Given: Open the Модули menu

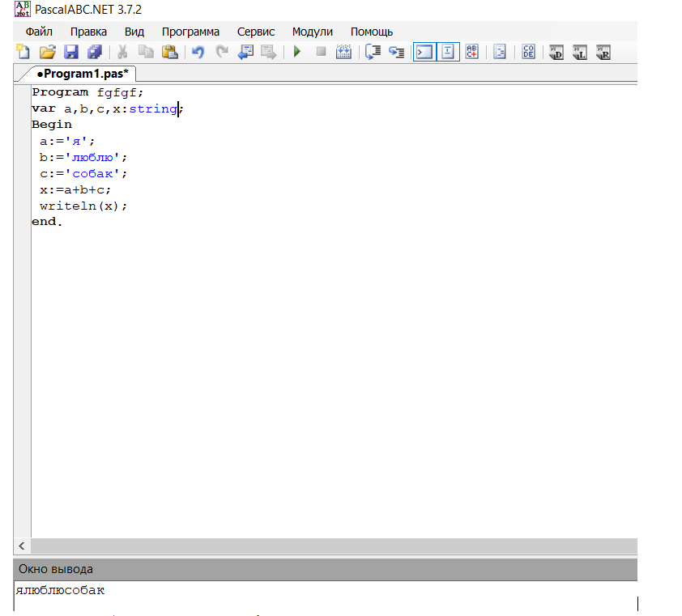Looking at the screenshot, I should 313,32.
